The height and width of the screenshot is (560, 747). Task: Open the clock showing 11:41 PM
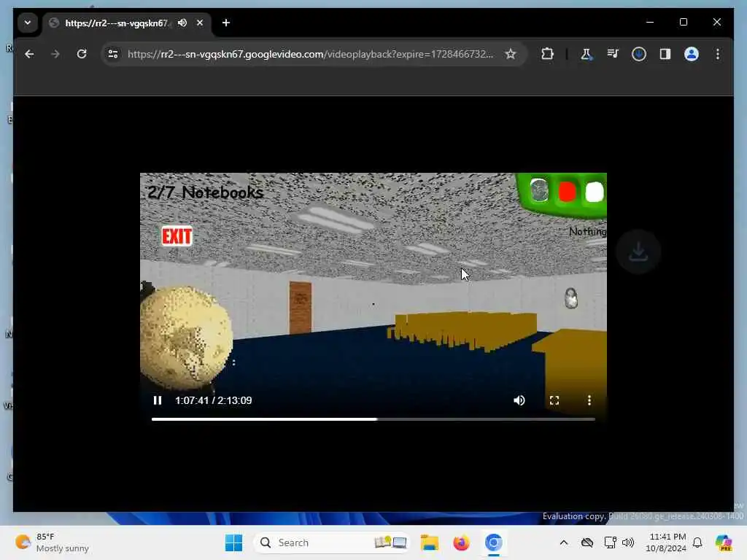pos(666,542)
